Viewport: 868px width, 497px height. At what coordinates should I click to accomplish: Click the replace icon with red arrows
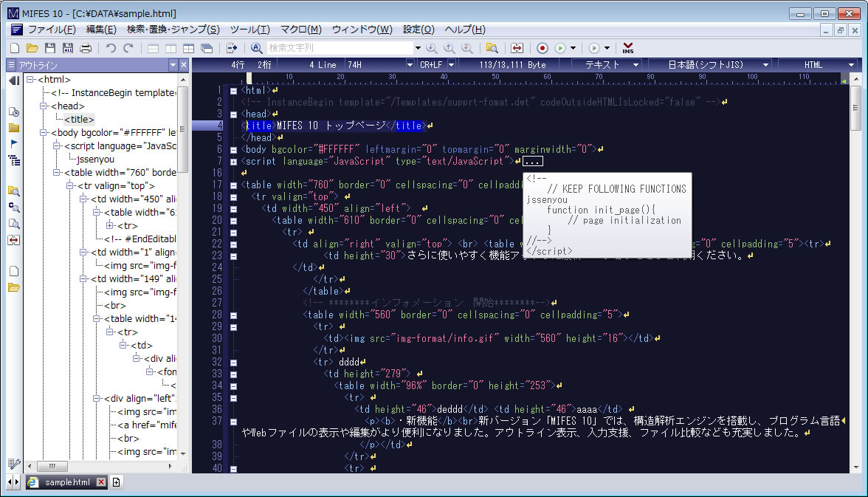517,48
